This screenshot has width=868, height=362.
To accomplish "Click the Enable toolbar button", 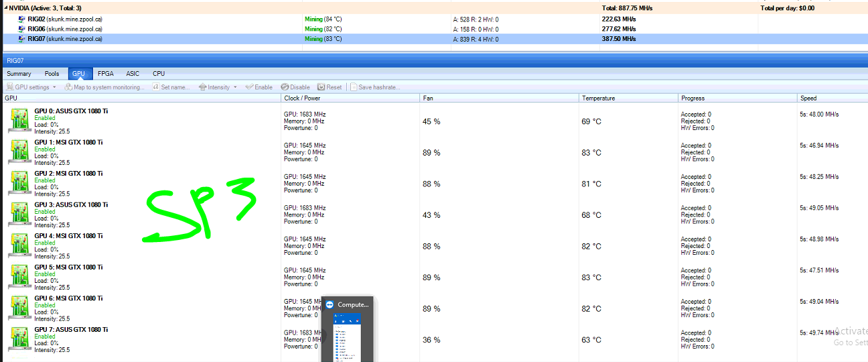I will (259, 87).
